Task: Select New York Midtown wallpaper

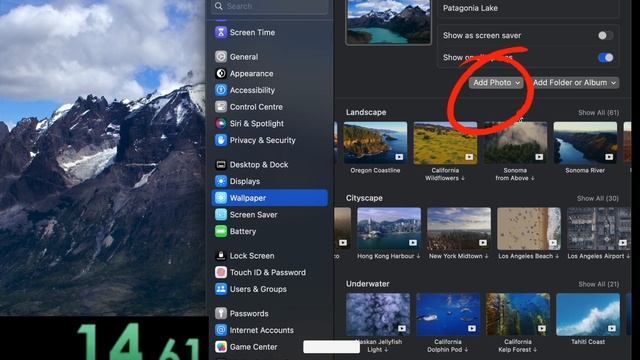Action: pos(459,229)
